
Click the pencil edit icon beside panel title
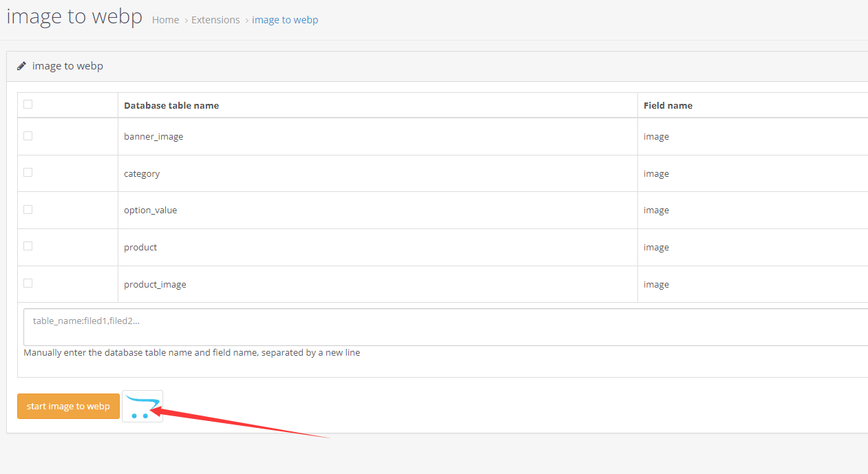(21, 65)
